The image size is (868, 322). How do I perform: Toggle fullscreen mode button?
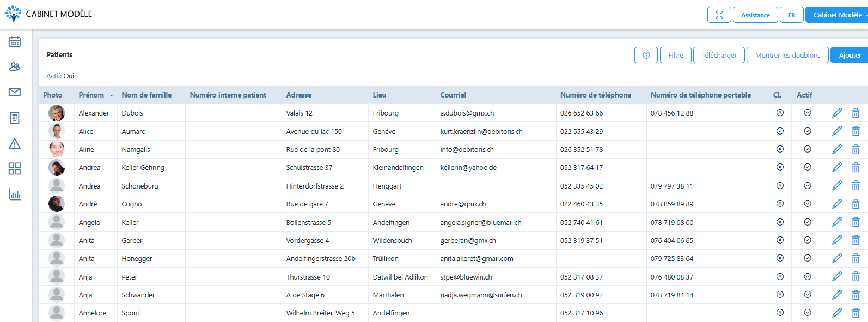click(719, 15)
